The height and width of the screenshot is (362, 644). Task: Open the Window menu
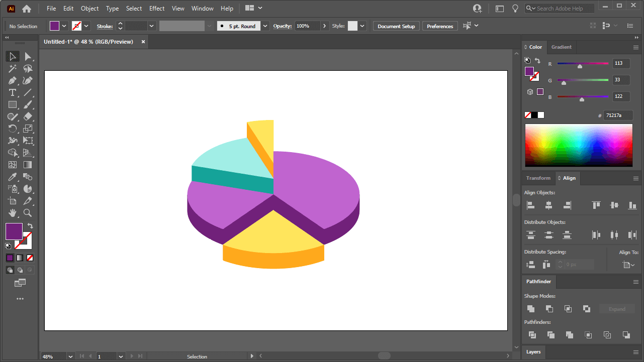pos(203,9)
